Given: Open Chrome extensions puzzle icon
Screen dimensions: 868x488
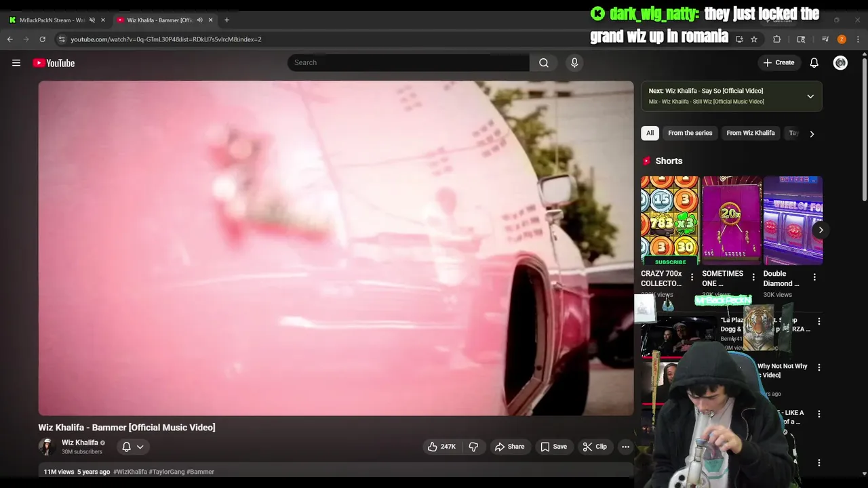Looking at the screenshot, I should click(777, 39).
